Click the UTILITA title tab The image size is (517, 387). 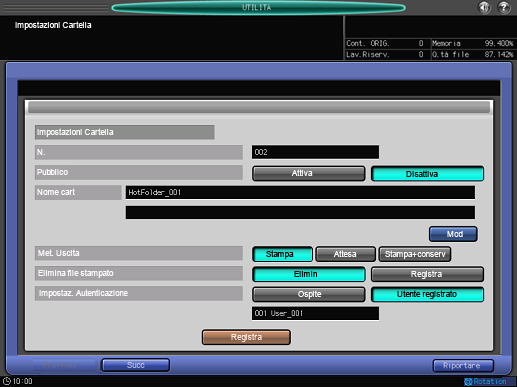click(258, 8)
